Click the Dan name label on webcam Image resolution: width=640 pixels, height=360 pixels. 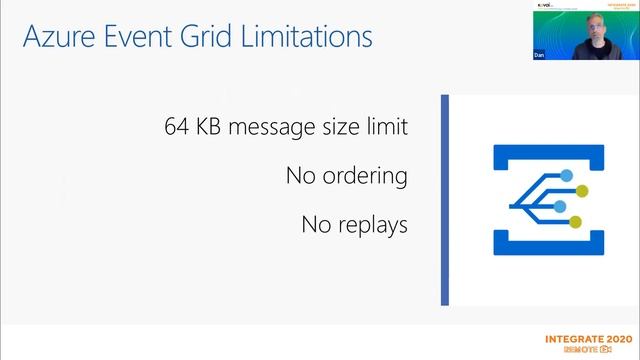539,55
